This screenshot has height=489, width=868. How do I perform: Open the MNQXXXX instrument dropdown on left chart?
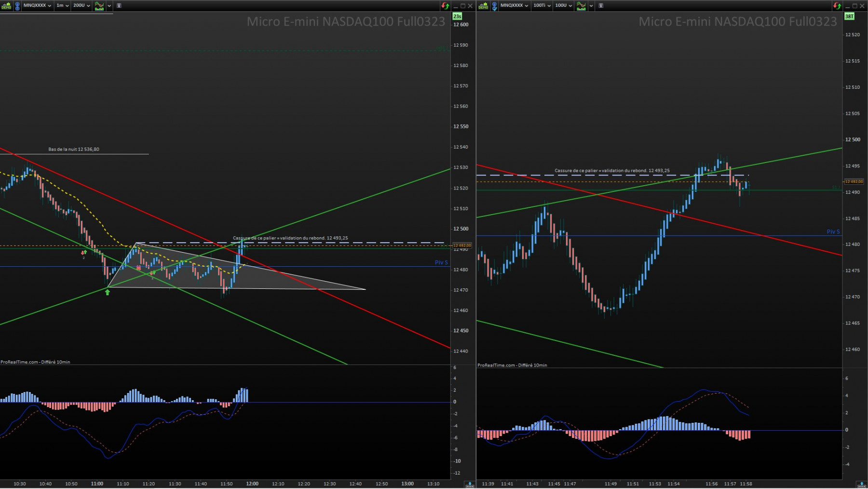point(37,6)
